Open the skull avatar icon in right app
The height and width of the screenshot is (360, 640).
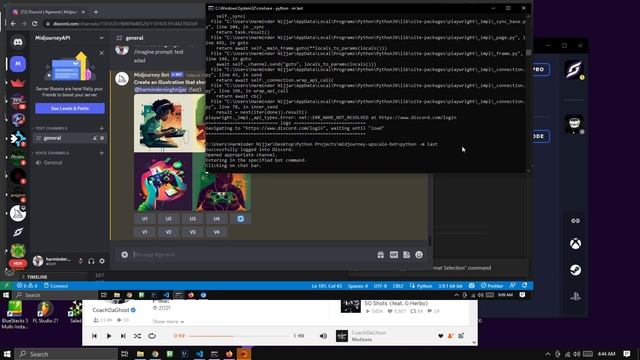tap(574, 124)
